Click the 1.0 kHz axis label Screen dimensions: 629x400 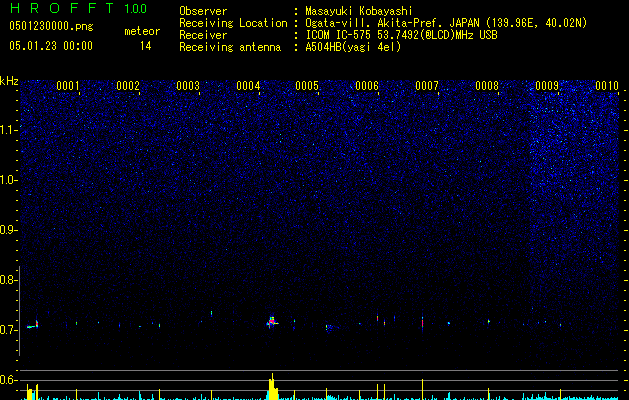[9, 180]
